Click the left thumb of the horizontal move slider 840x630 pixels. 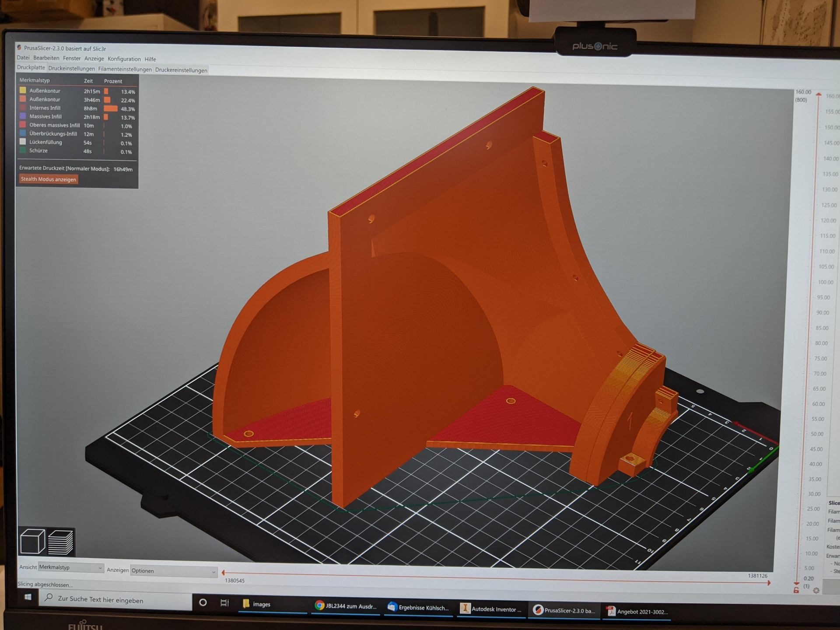[223, 573]
